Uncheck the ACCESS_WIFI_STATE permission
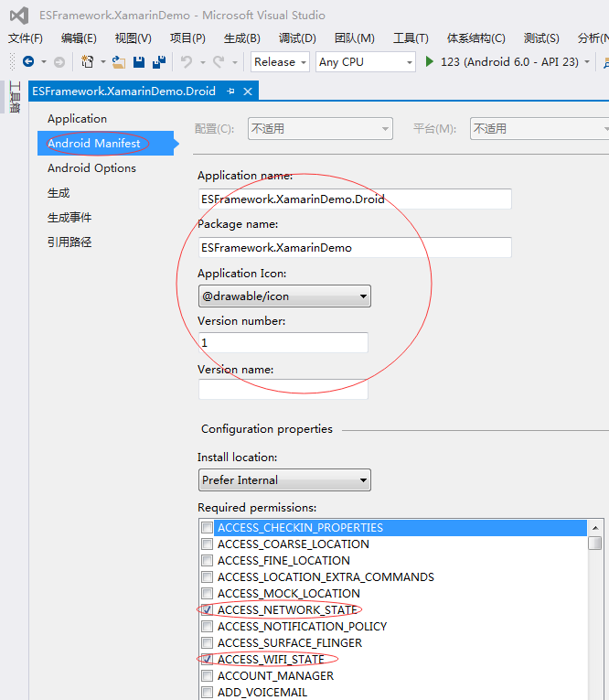 pyautogui.click(x=208, y=660)
